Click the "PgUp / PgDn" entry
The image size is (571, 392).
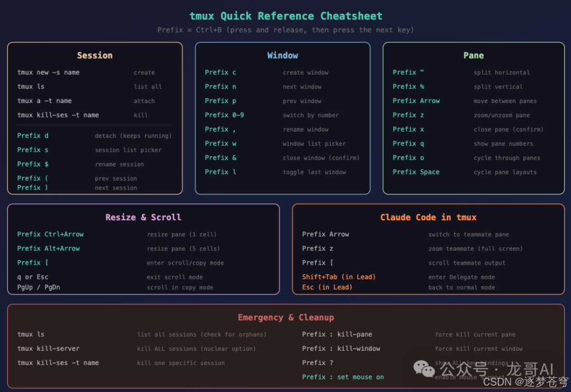pyautogui.click(x=39, y=287)
